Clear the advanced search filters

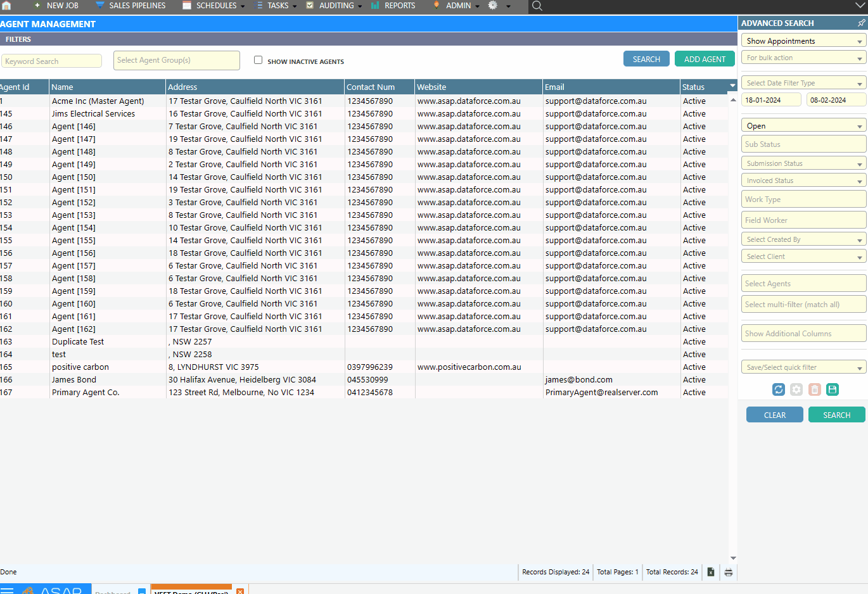[774, 414]
